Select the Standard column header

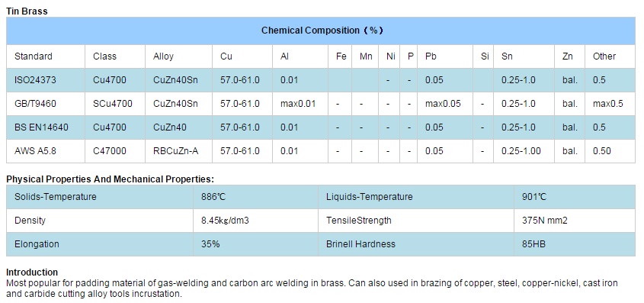34,56
